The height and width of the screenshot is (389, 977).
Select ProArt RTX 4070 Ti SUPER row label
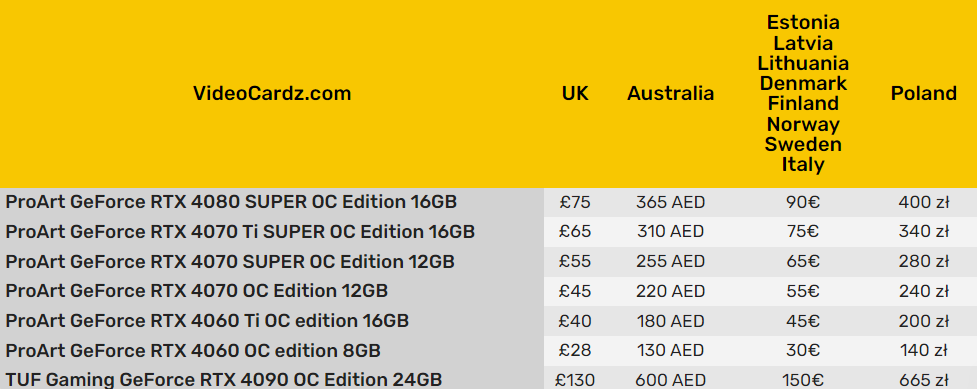(240, 232)
